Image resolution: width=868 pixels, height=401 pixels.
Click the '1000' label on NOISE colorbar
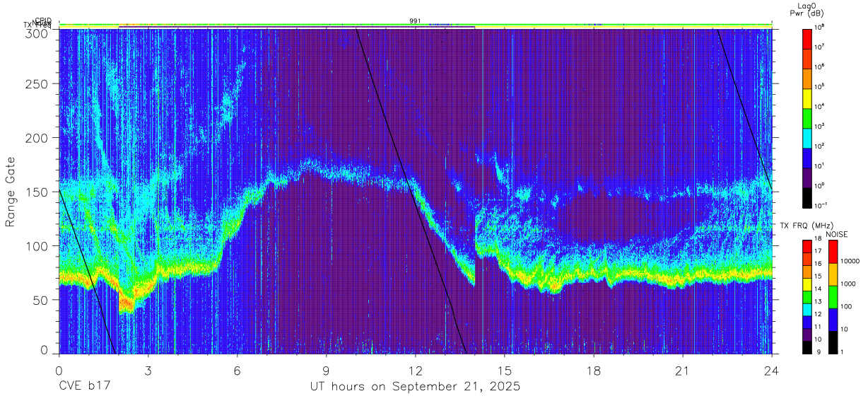click(848, 283)
